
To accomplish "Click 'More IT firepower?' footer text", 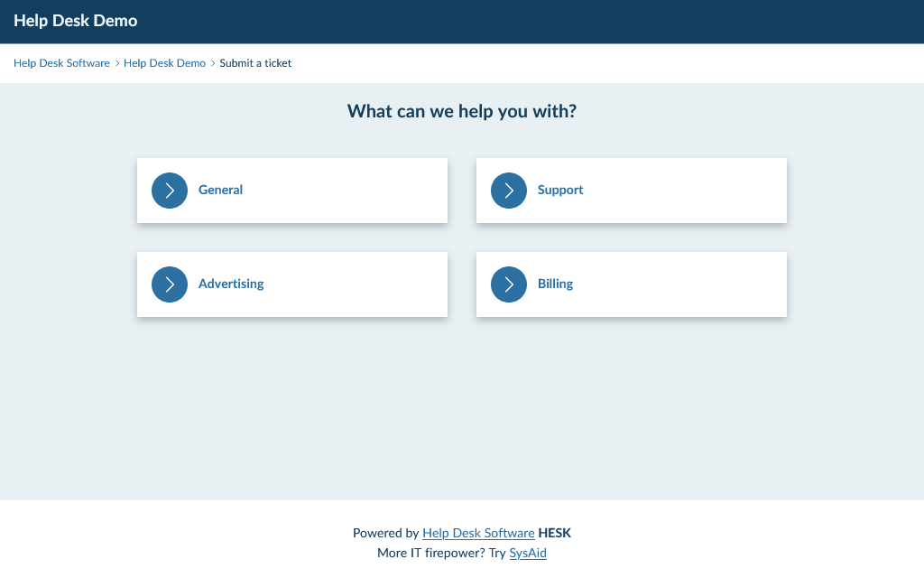I will click(431, 553).
